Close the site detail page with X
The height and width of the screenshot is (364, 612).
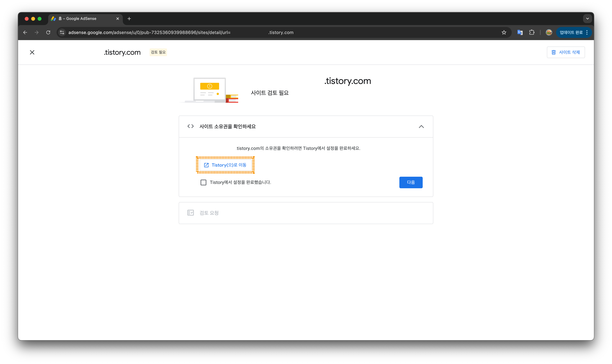32,52
